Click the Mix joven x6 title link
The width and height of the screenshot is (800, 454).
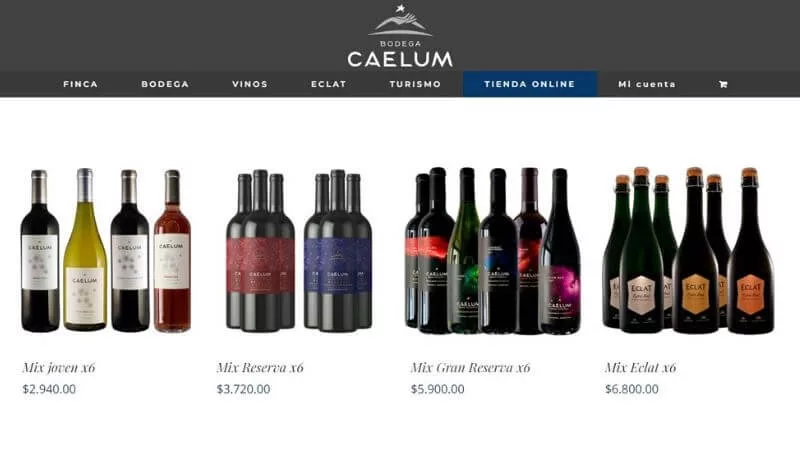point(59,367)
